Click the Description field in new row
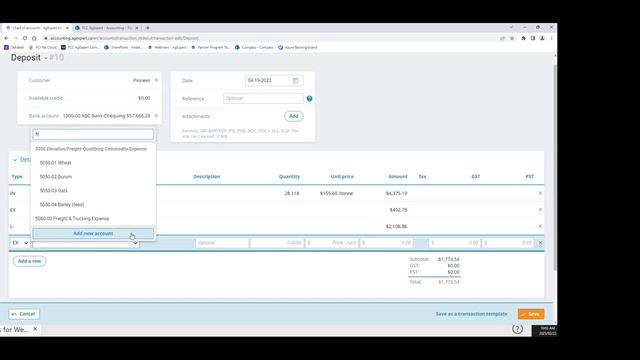640x360 pixels. pos(222,243)
